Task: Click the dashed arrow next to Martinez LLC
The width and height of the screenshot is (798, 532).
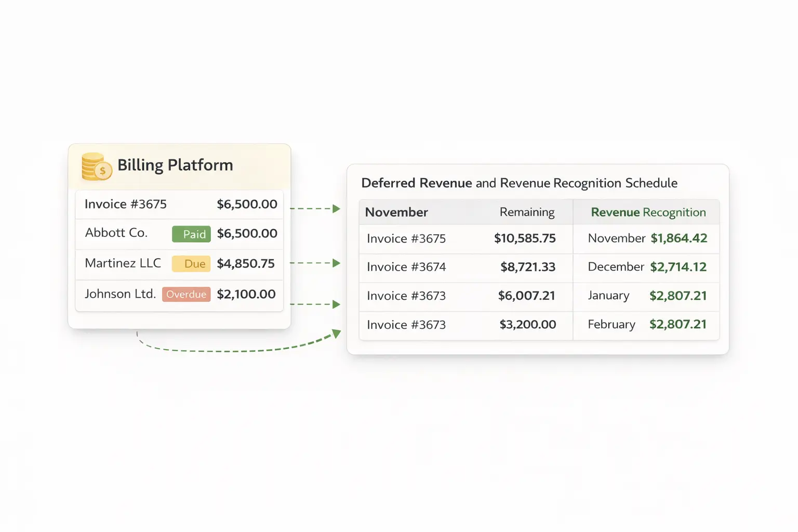Action: coord(316,263)
